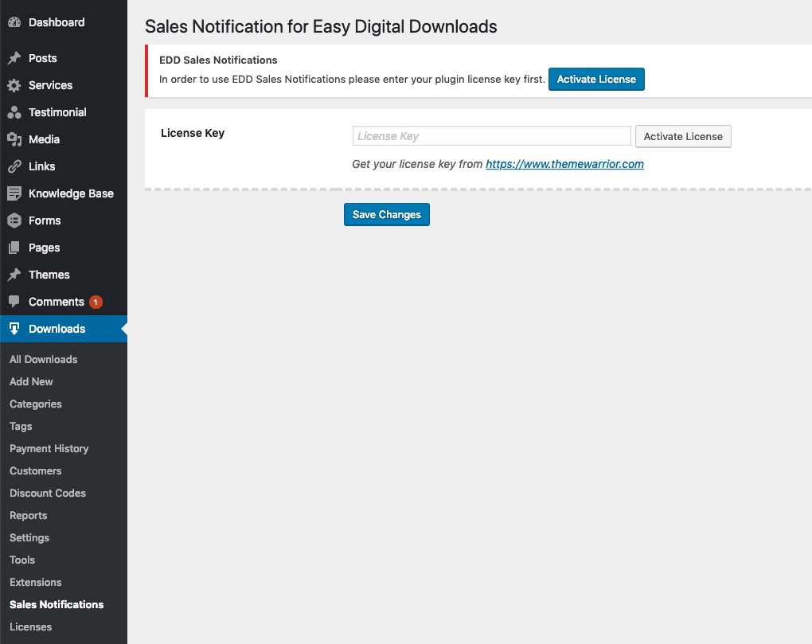
Task: Click the "EDD Sales Notifications" notice title
Action: click(218, 60)
